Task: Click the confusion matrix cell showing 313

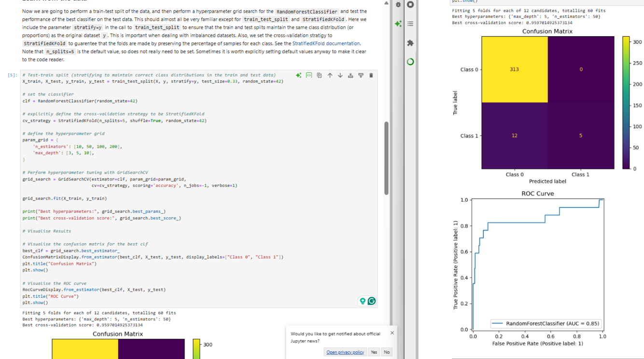Action: coord(515,69)
